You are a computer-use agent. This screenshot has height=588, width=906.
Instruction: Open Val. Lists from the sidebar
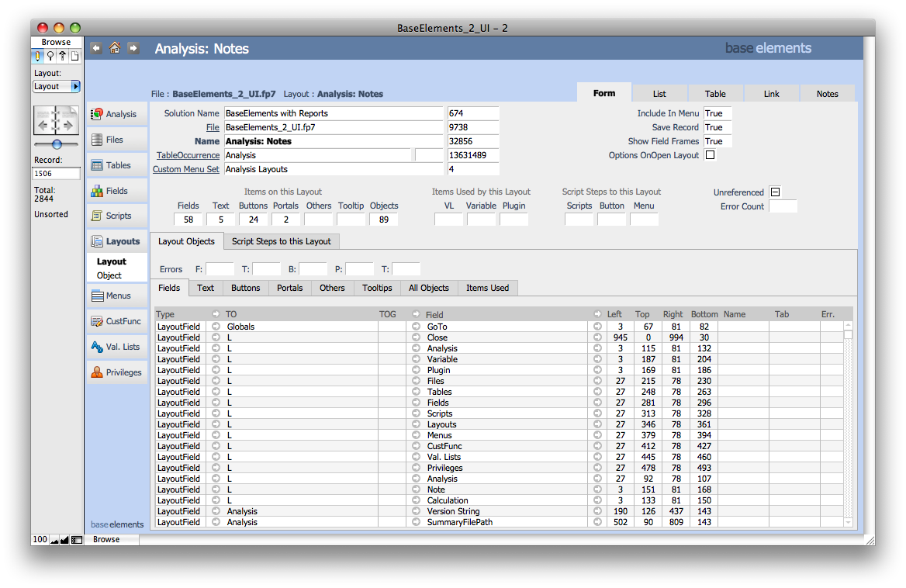pos(97,347)
